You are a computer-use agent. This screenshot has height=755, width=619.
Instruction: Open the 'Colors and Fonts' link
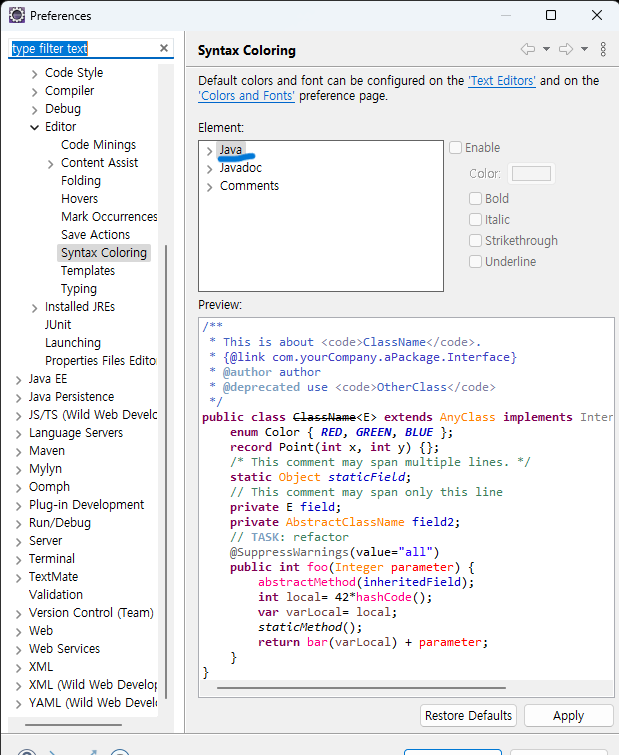246,95
